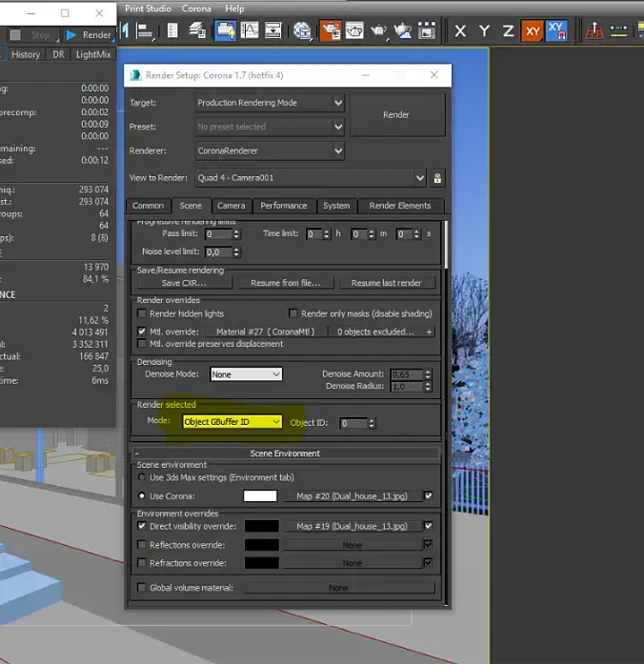644x664 pixels.
Task: Select the active XY plane constraint
Action: point(533,31)
